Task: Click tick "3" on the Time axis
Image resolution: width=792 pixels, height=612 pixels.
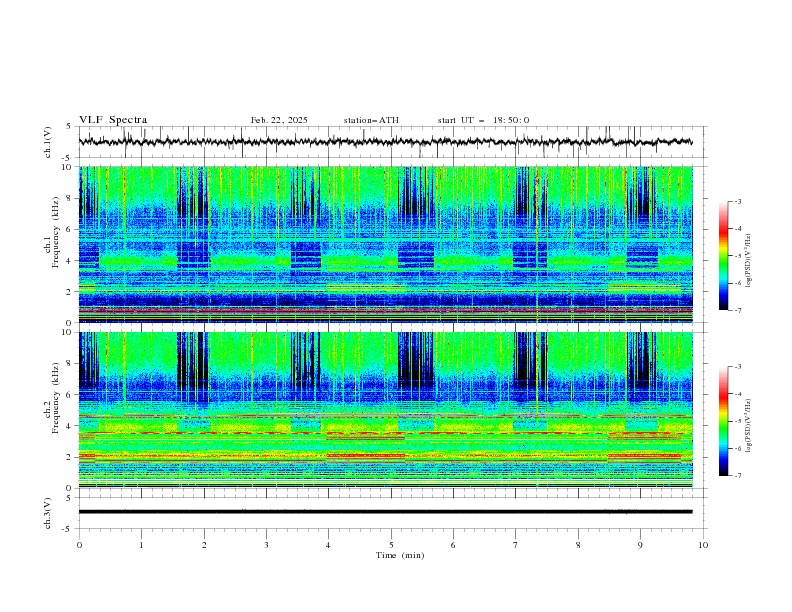Action: pyautogui.click(x=266, y=545)
